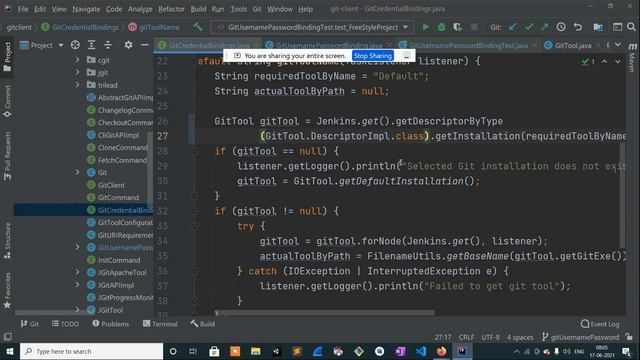Click the Git push arrow icon
The width and height of the screenshot is (640, 360).
(544, 27)
